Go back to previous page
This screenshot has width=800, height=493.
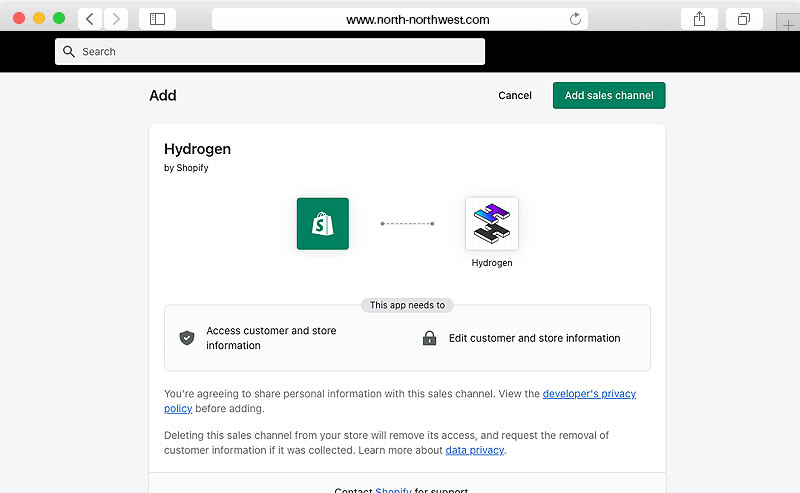click(x=90, y=19)
